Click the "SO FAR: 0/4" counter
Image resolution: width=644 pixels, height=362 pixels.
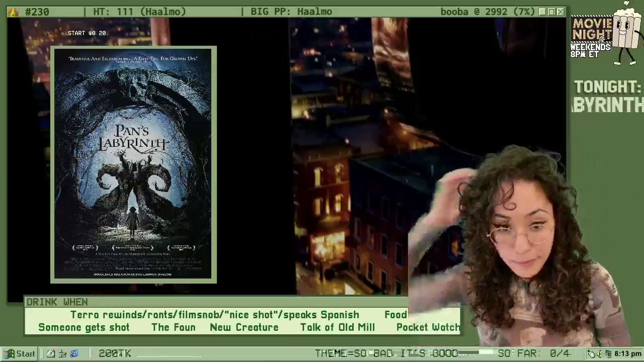click(x=534, y=353)
